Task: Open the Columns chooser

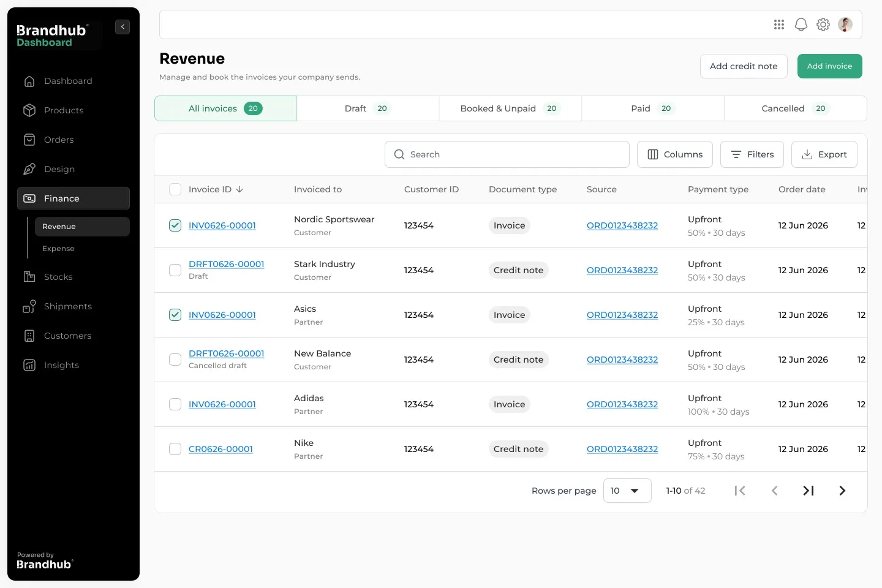Action: [675, 154]
